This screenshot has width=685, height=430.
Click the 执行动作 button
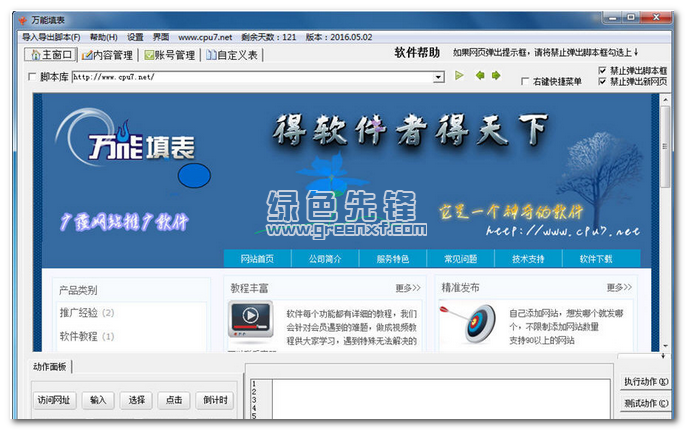coord(646,382)
